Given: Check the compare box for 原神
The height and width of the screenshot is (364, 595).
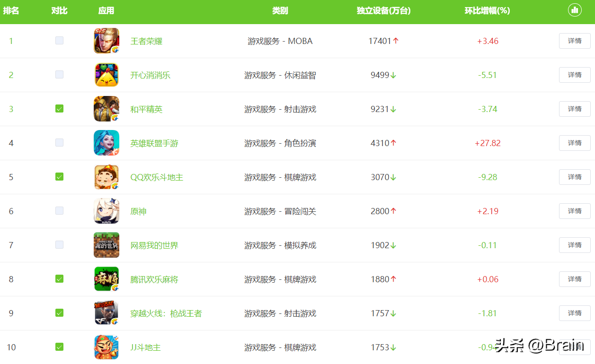Looking at the screenshot, I should (59, 211).
